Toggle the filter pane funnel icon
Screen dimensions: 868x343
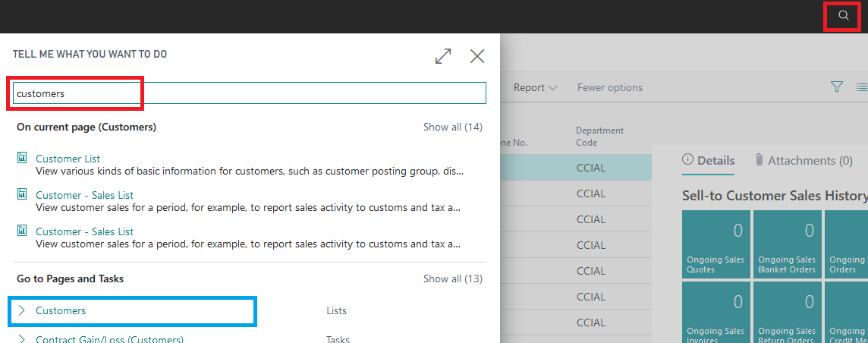click(836, 87)
